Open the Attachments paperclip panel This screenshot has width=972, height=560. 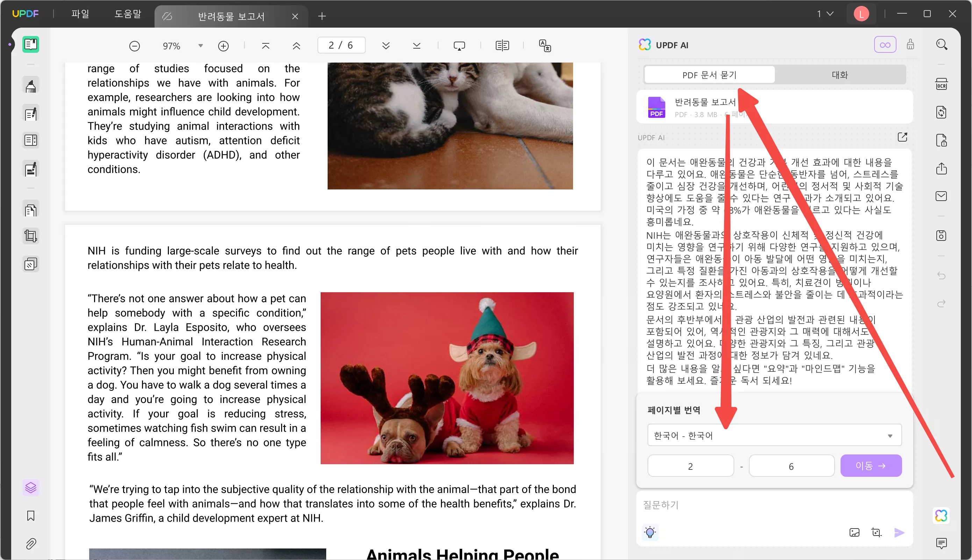[31, 544]
